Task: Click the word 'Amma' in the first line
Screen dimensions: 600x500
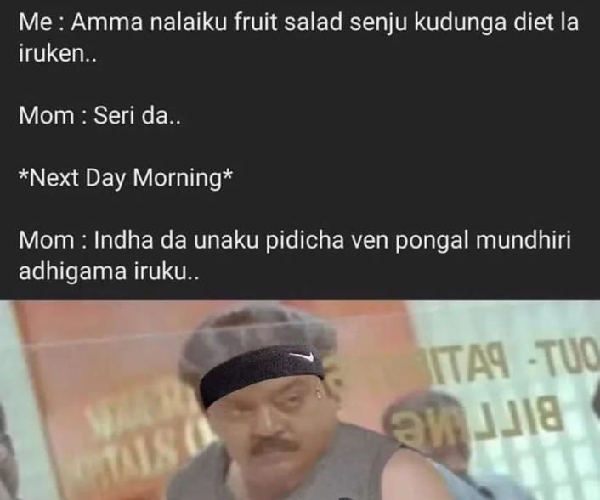Action: click(x=106, y=23)
